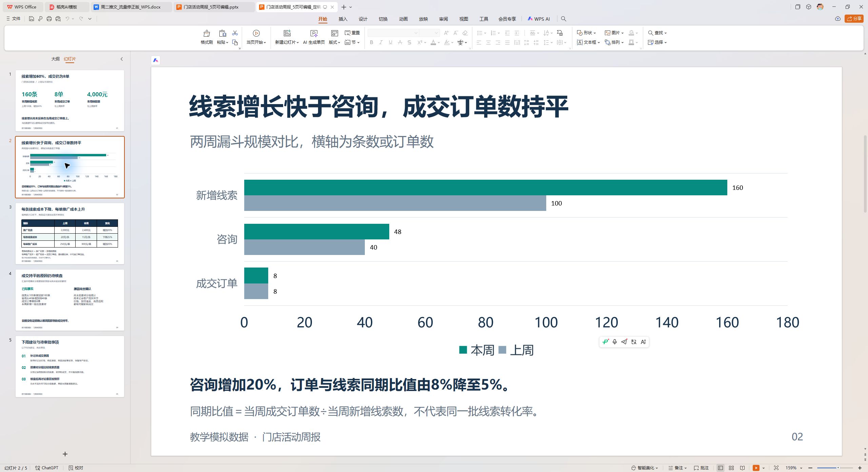Click the scissors Cut icon

[x=235, y=33]
